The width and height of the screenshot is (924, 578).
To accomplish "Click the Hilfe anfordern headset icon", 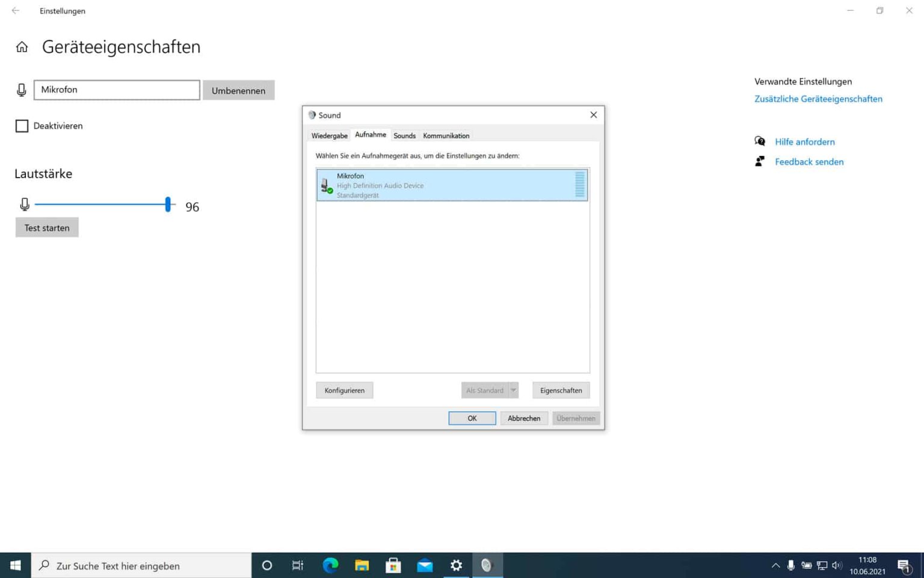I will [x=760, y=141].
